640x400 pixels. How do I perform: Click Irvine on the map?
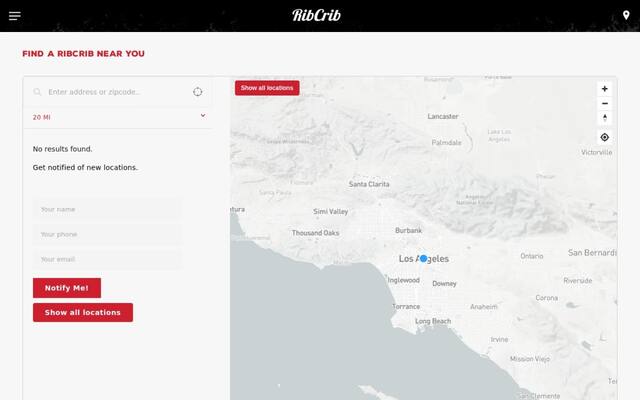pos(499,339)
